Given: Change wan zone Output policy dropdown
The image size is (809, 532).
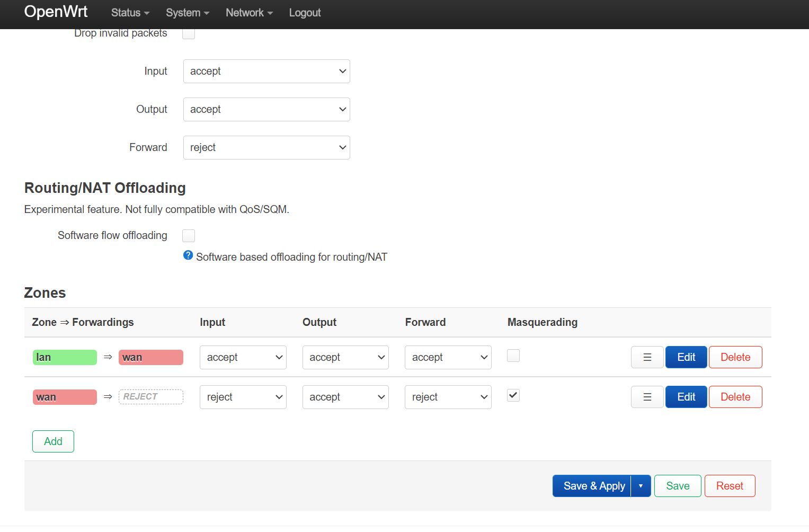Looking at the screenshot, I should (x=345, y=397).
